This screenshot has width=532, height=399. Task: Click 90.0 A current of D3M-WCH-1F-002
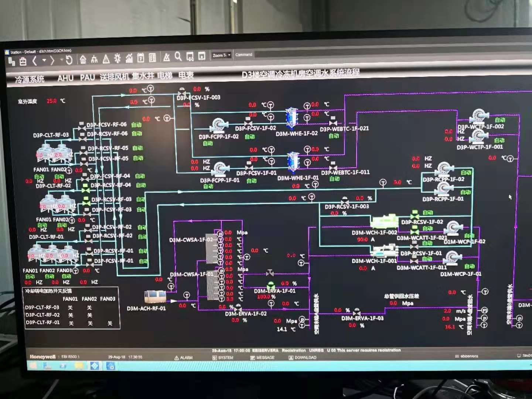[366, 239]
